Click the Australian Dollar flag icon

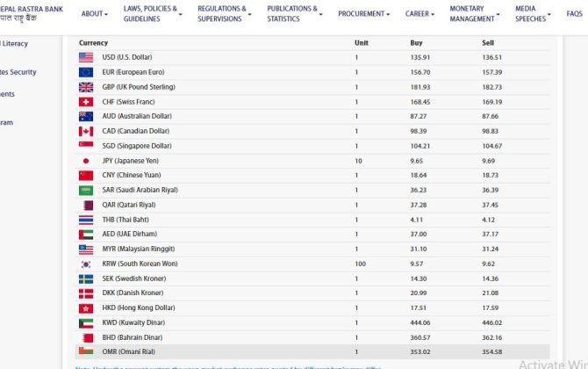pyautogui.click(x=86, y=117)
